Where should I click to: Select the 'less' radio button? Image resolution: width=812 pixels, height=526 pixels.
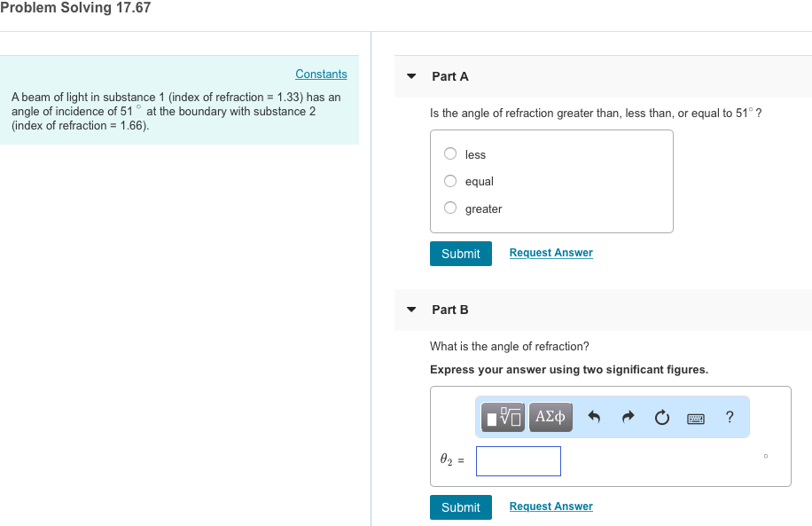pos(450,153)
